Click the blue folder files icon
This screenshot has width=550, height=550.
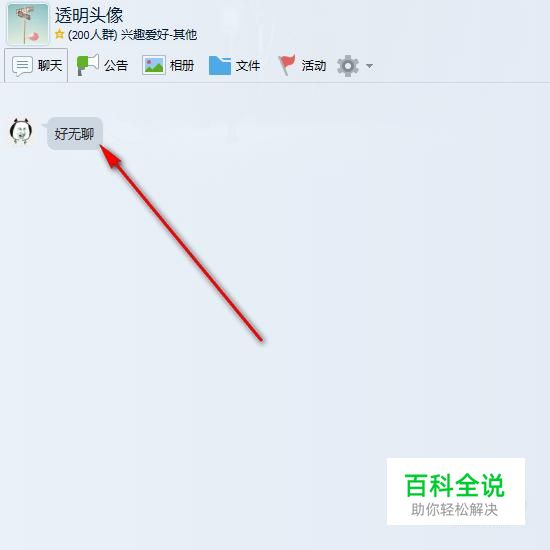coord(220,65)
